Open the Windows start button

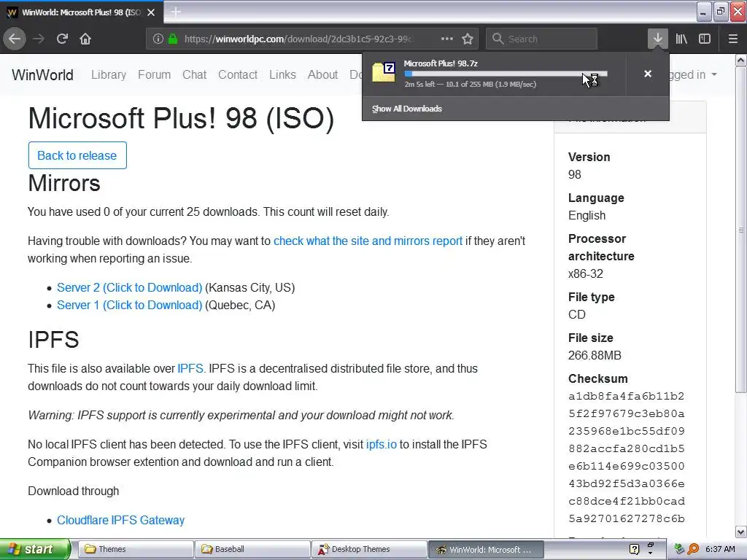point(35,549)
